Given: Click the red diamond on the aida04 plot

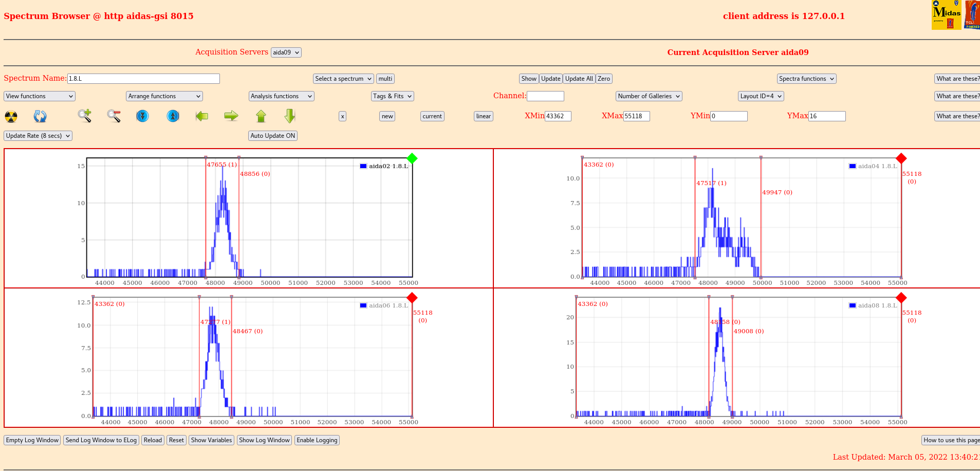Looking at the screenshot, I should (901, 158).
